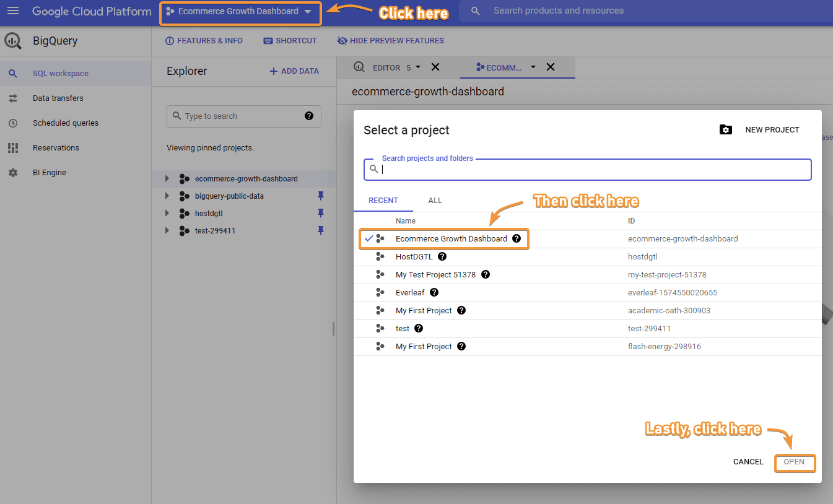Click the Data transfers arrows icon
The image size is (833, 504).
[x=12, y=98]
